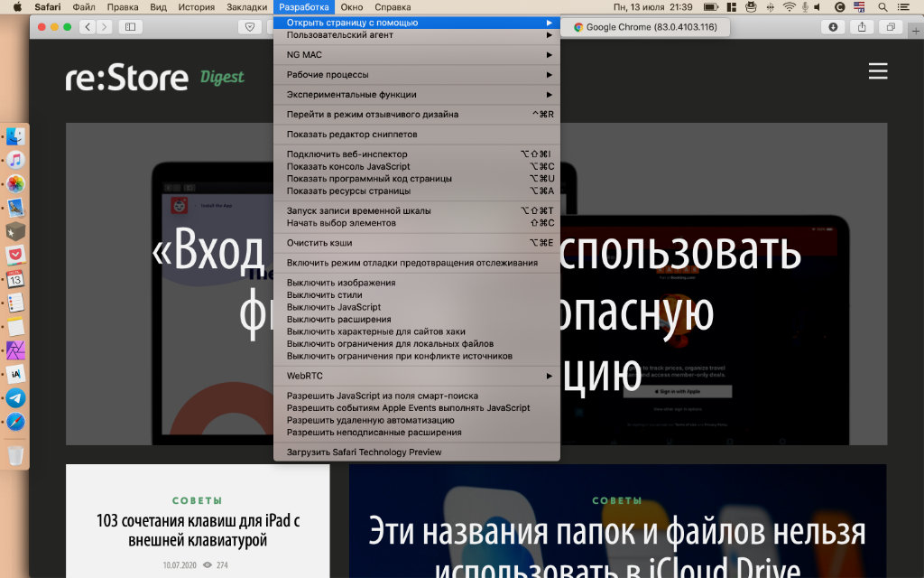Choose Подключить веб-инспектор
The height and width of the screenshot is (578, 924).
pyautogui.click(x=417, y=154)
